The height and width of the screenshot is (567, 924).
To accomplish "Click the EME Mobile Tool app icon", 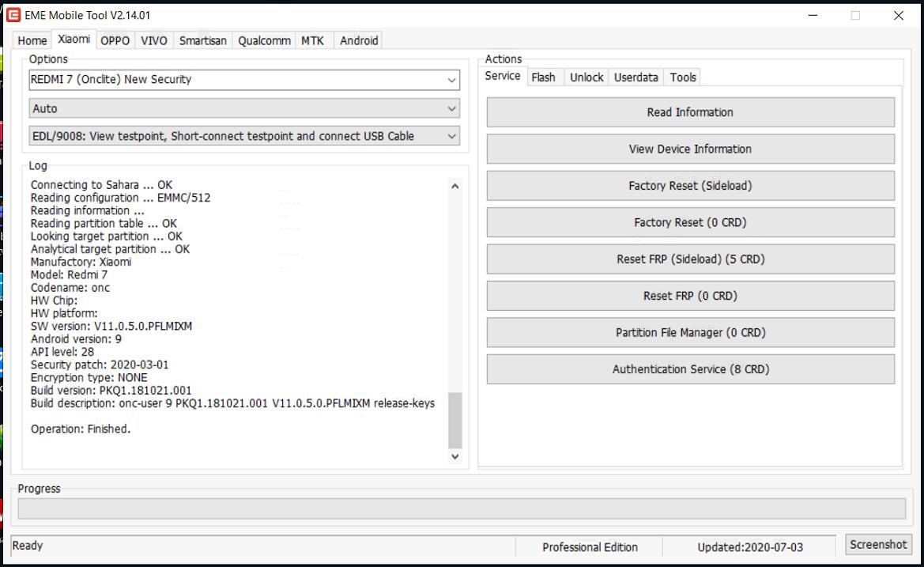I will point(13,15).
